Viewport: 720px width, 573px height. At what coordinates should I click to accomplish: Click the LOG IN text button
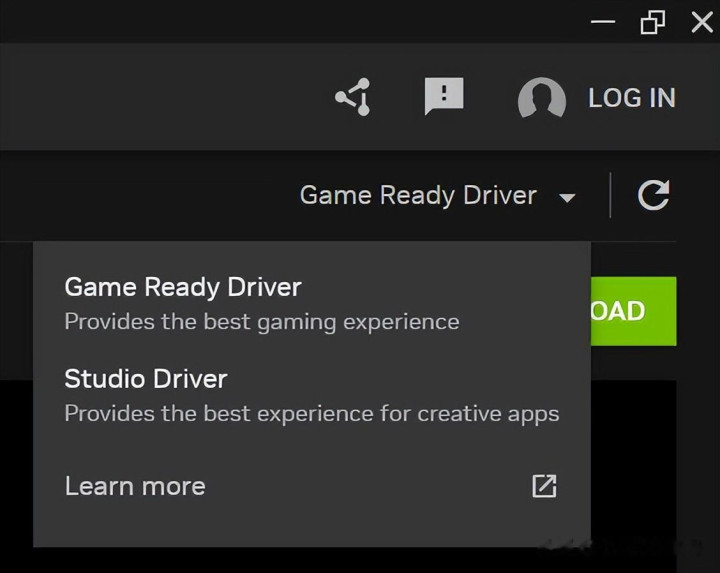point(631,98)
